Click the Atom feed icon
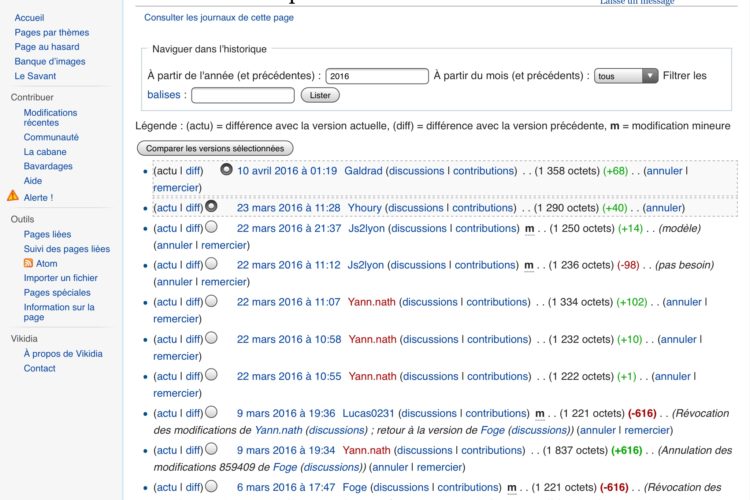 [28, 263]
